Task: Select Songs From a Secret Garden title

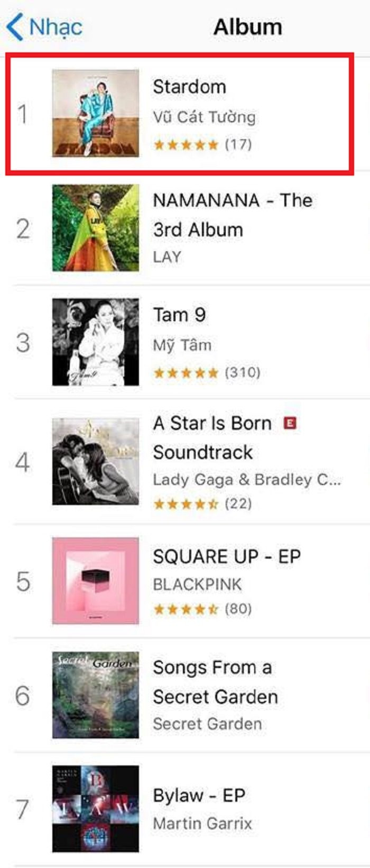Action: pos(215,682)
